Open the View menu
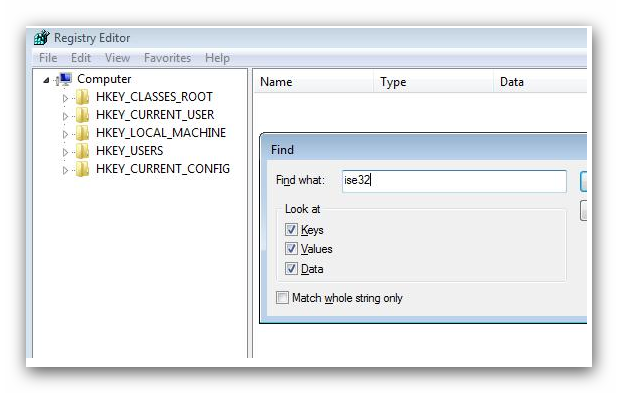The height and width of the screenshot is (393, 618). click(117, 58)
